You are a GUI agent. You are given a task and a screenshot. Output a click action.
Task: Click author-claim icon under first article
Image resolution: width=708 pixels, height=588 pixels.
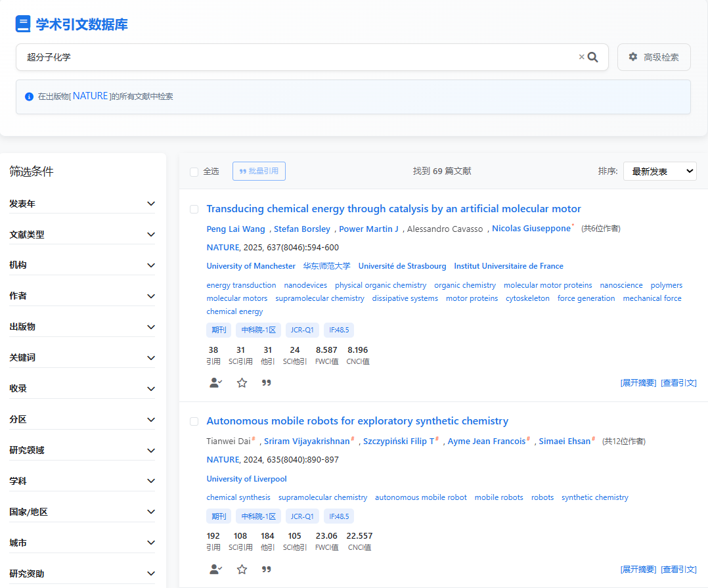[215, 383]
